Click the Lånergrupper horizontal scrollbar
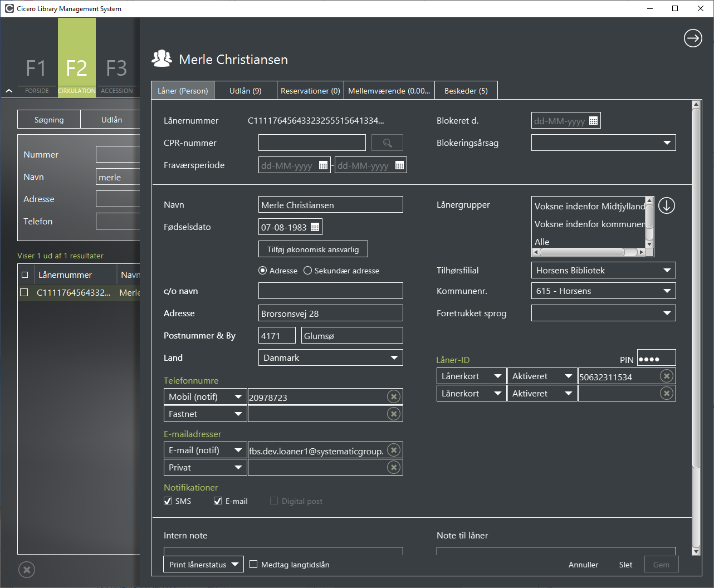Viewport: 714px width, 588px height. [588, 252]
